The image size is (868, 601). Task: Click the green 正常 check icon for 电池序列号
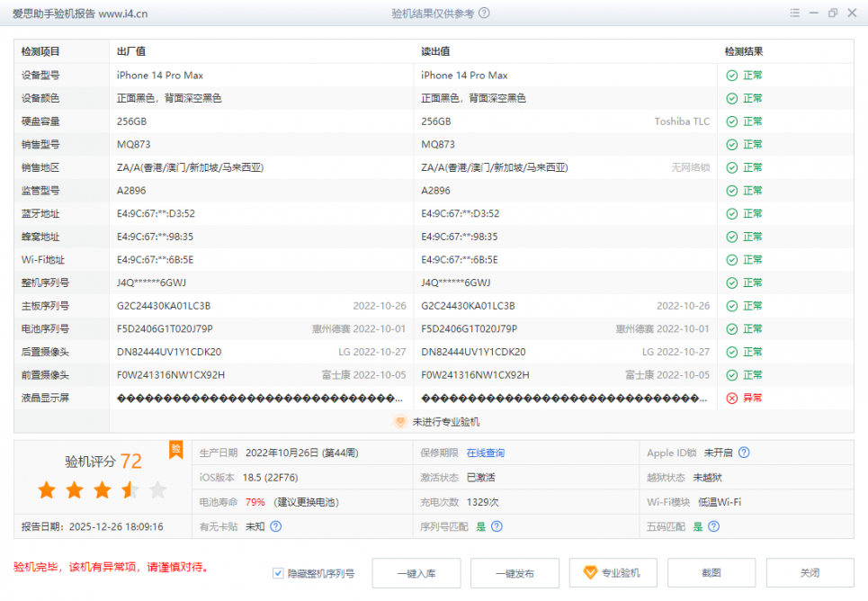(732, 328)
